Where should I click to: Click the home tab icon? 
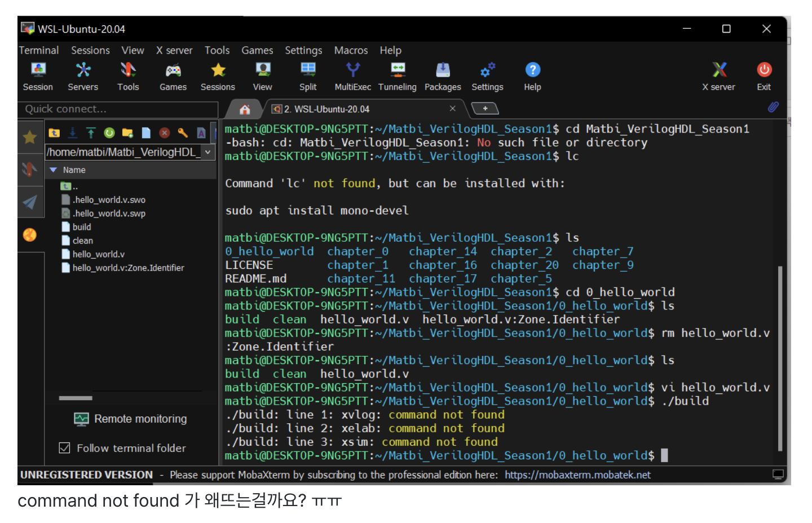point(245,109)
